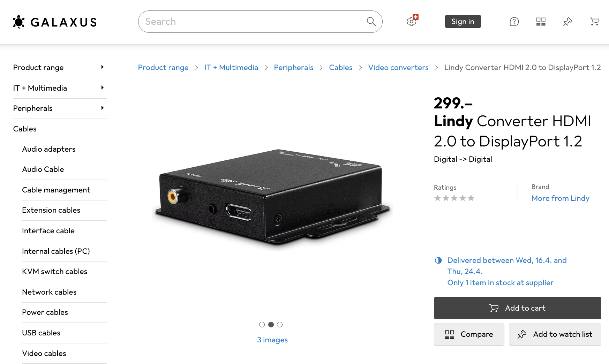Expand the Peripherals sidebar arrow
The image size is (609, 364).
click(x=102, y=108)
